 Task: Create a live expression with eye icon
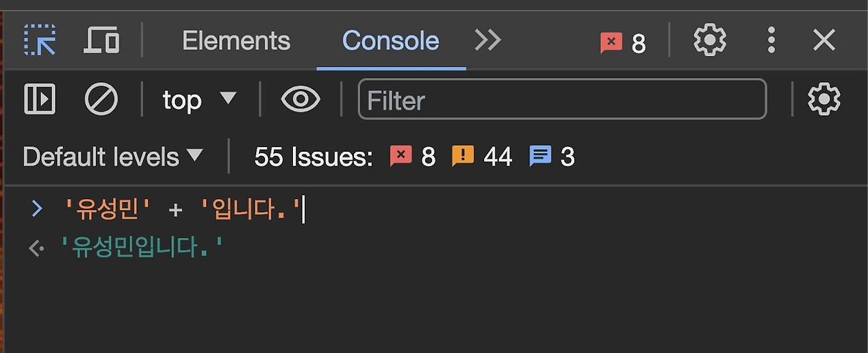pyautogui.click(x=300, y=100)
